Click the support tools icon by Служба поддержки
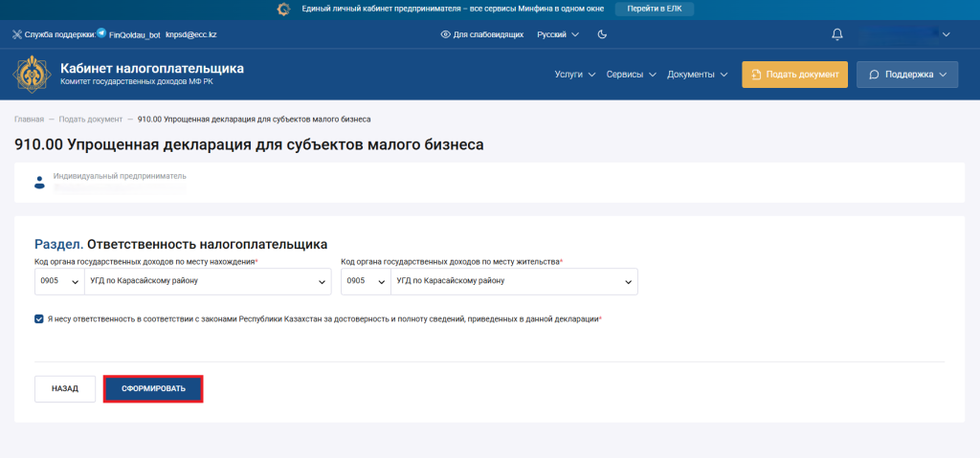The width and height of the screenshot is (980, 458). (x=16, y=34)
